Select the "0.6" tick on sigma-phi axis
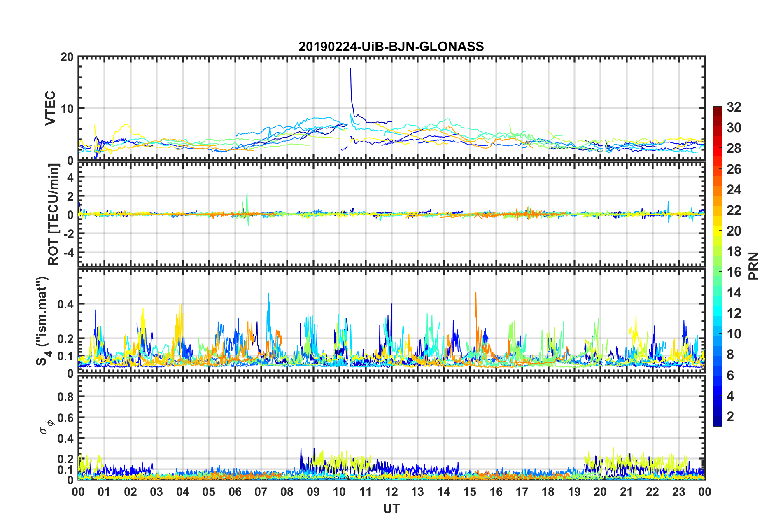This screenshot has height=532, width=783. [x=65, y=418]
